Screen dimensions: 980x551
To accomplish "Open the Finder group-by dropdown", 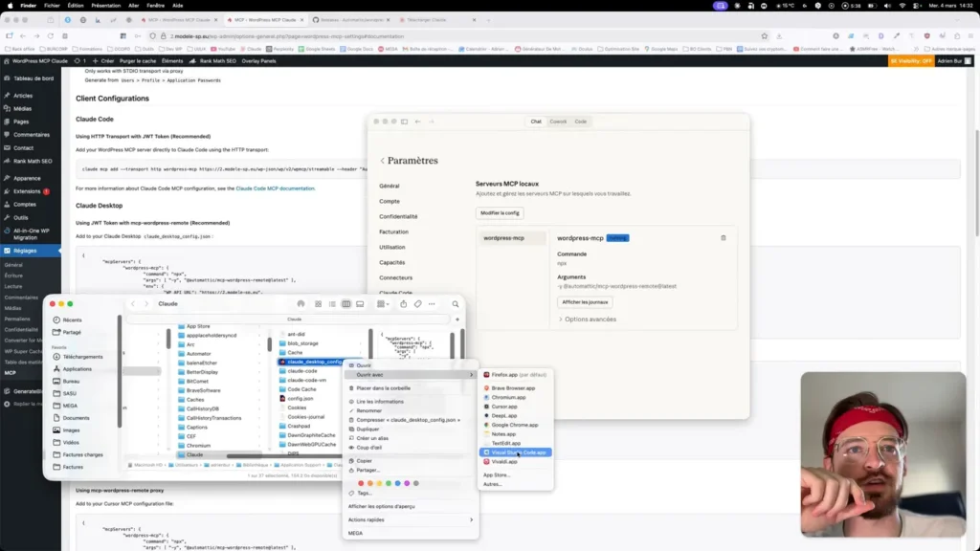I will (x=383, y=304).
